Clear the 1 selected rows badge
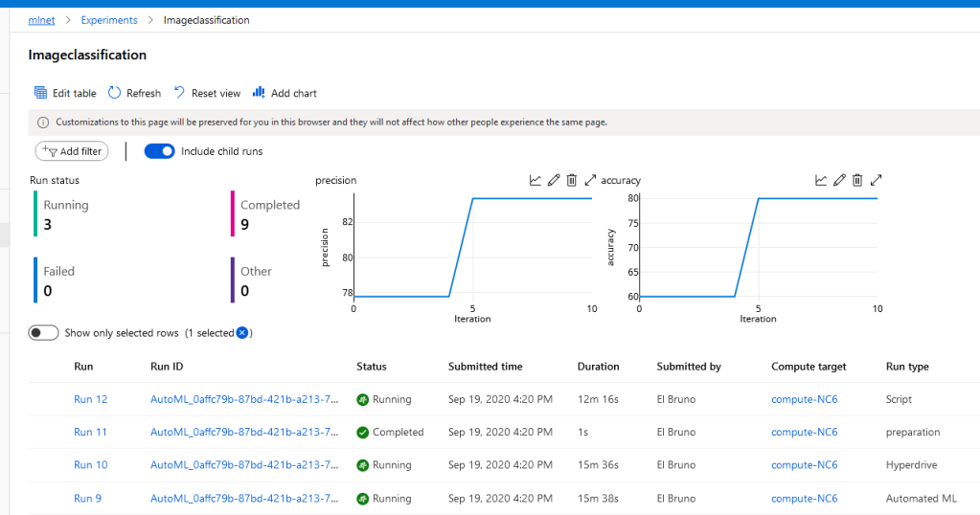 [242, 333]
